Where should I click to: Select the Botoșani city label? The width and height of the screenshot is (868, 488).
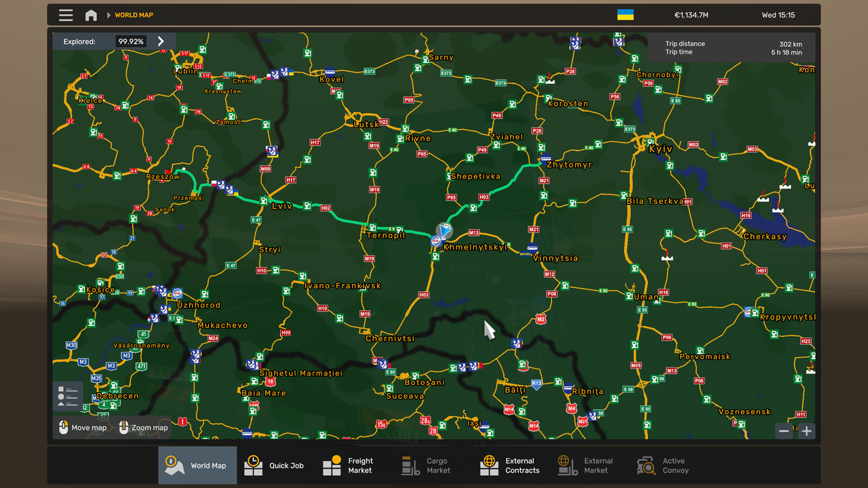pos(425,382)
